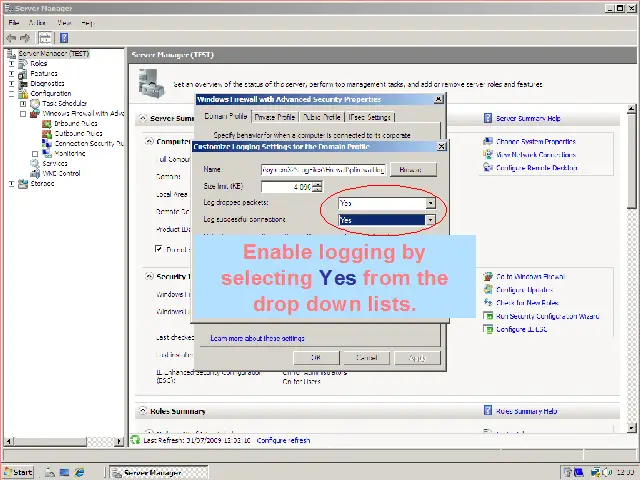
Task: Select the Services node
Action: pyautogui.click(x=49, y=164)
